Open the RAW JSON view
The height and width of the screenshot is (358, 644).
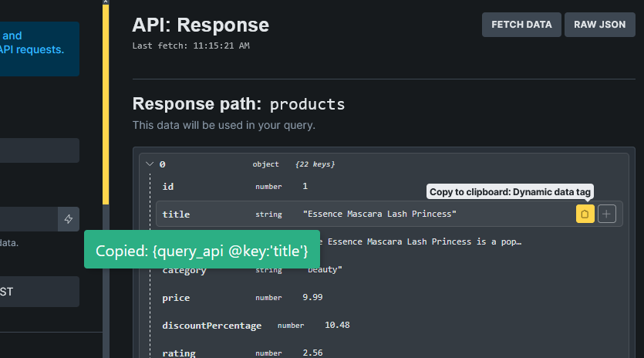pyautogui.click(x=599, y=25)
